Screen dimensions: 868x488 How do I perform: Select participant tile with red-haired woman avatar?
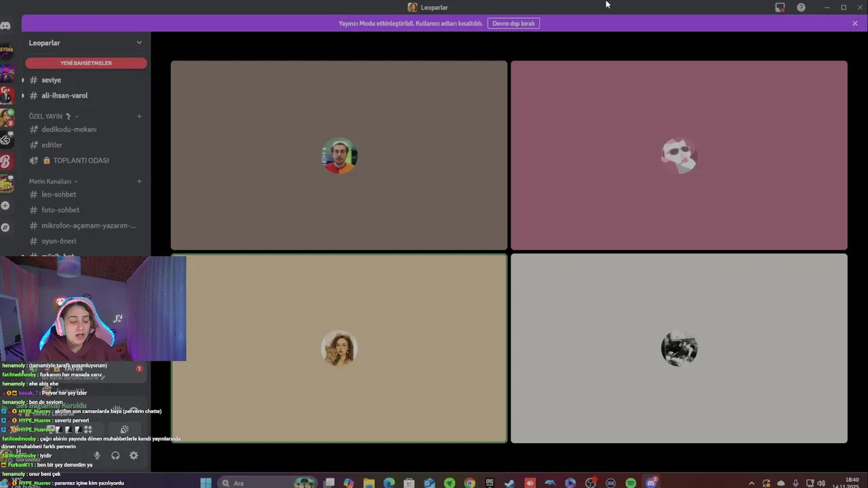pos(339,348)
